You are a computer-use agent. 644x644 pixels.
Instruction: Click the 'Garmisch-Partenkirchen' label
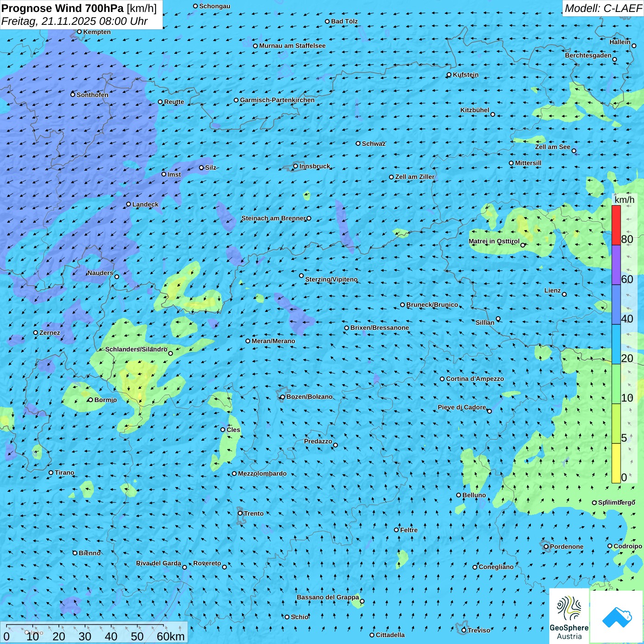277,100
